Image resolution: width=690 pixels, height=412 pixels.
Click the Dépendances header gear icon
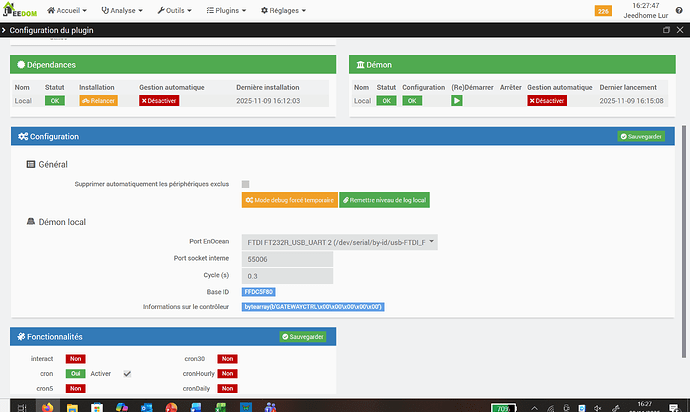[x=21, y=65]
